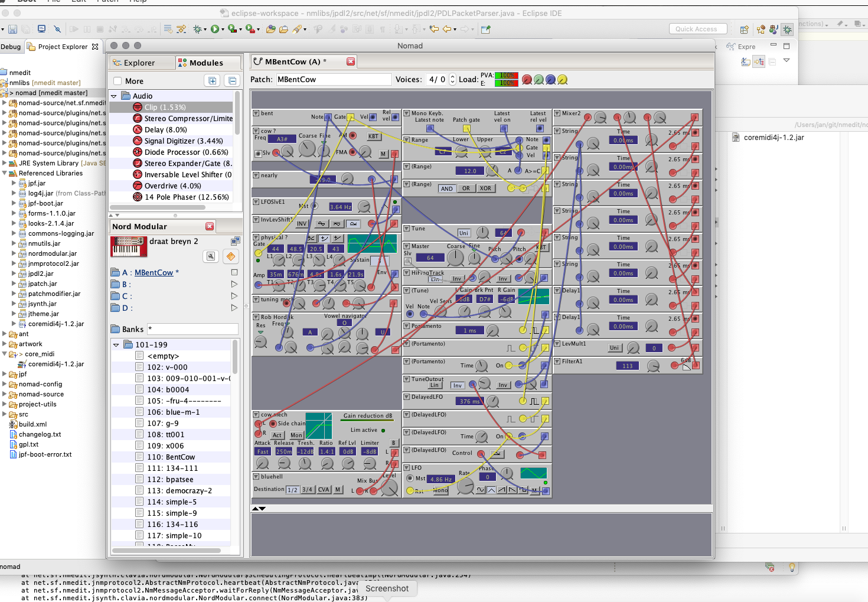868x602 pixels.
Task: Click the Coarse knob on cow? module
Action: point(306,148)
